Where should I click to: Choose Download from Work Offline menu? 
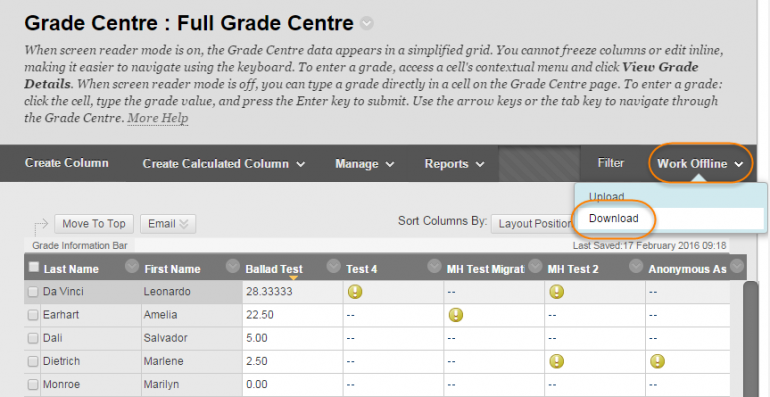[x=613, y=219]
